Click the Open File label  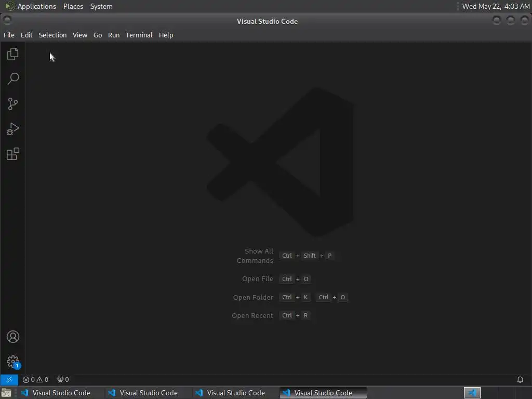point(258,279)
